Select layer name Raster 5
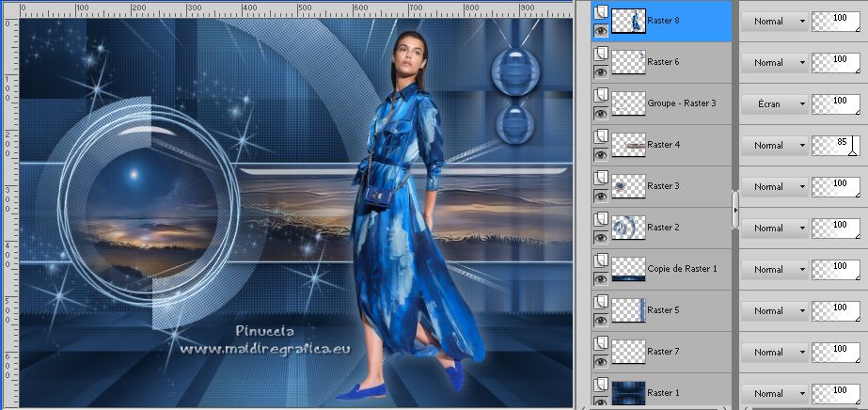This screenshot has width=868, height=410. [663, 310]
